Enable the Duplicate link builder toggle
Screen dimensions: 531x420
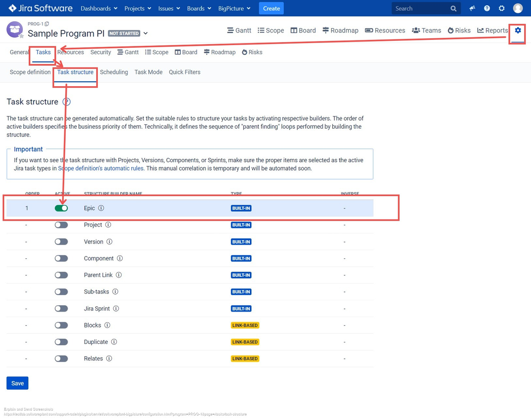click(x=61, y=342)
